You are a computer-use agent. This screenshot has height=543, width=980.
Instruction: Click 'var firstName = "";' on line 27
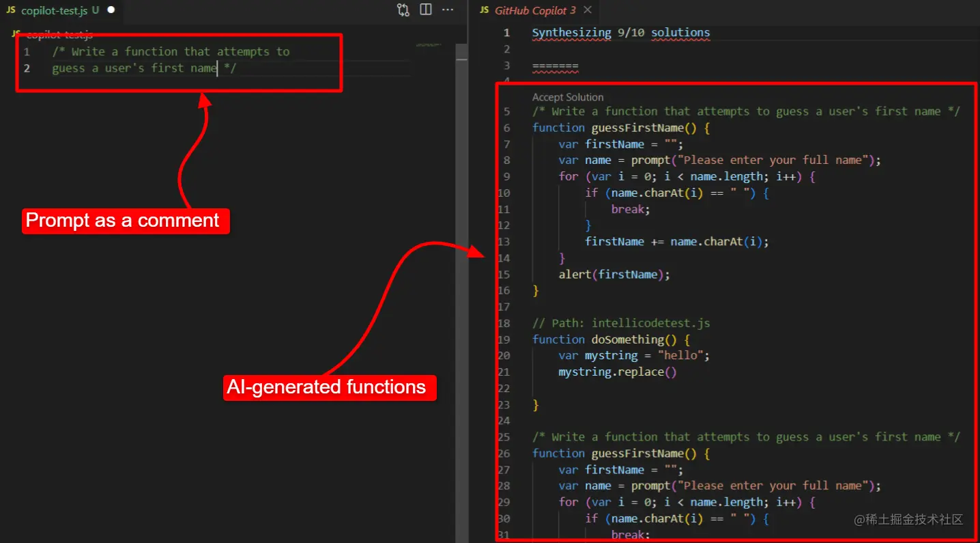click(x=621, y=470)
